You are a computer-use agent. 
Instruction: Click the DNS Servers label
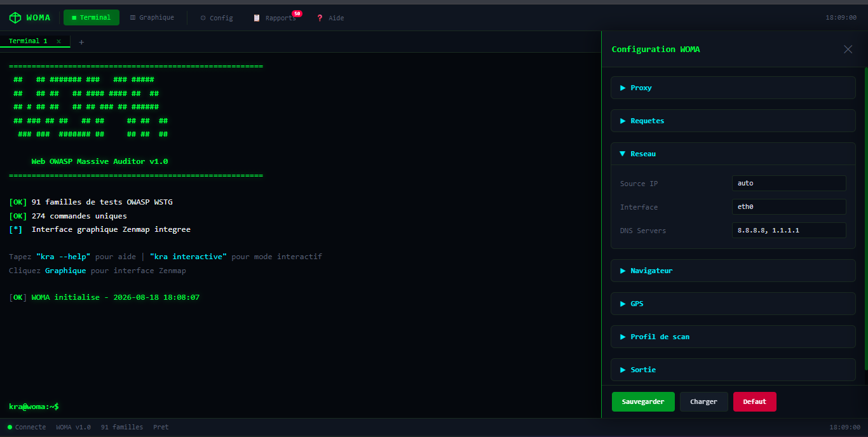tap(643, 231)
